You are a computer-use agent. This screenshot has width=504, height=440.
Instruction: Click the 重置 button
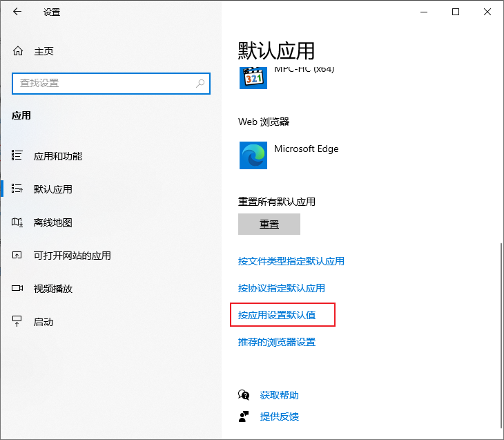coord(269,224)
